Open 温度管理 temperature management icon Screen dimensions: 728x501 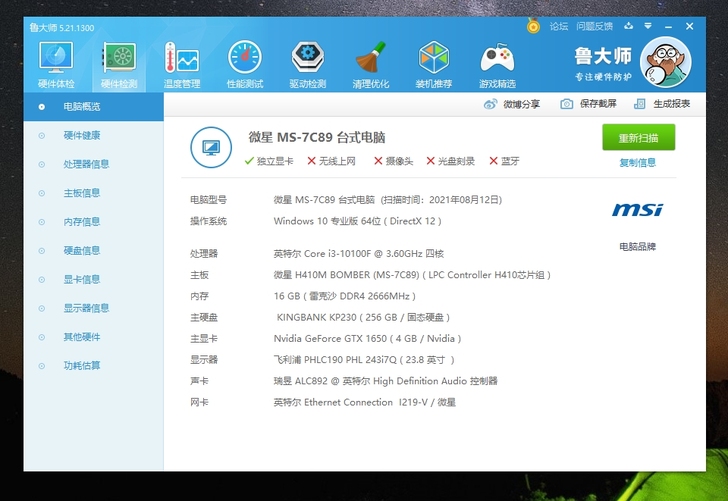(182, 65)
